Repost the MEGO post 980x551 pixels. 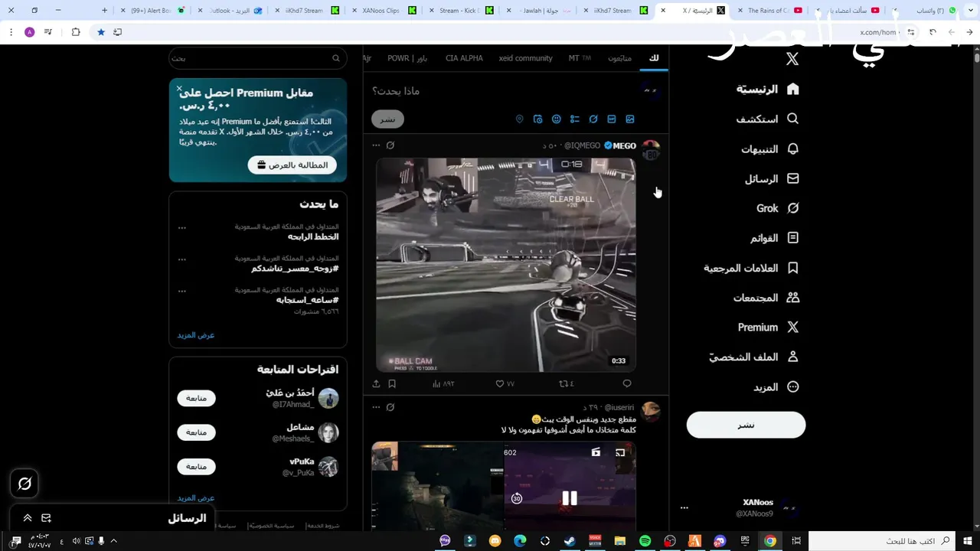[x=566, y=383]
